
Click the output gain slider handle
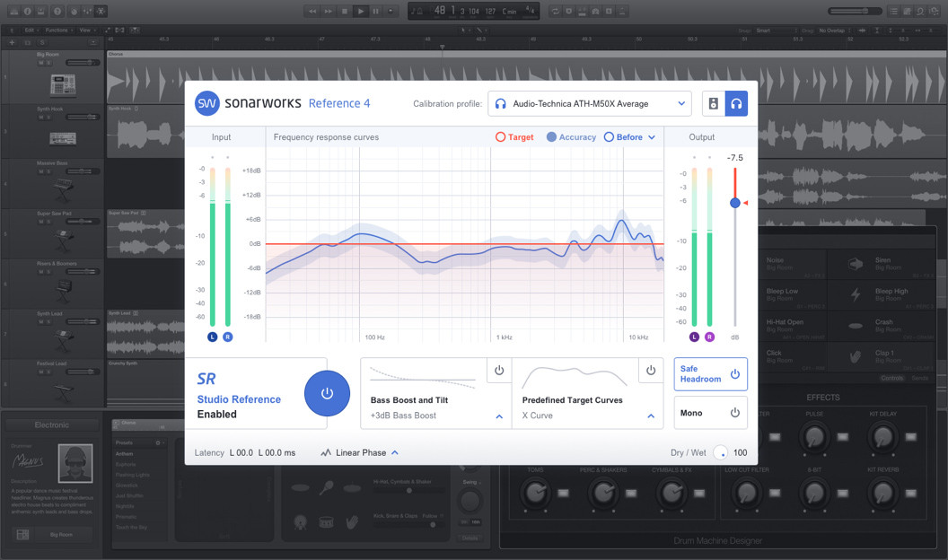click(x=734, y=203)
